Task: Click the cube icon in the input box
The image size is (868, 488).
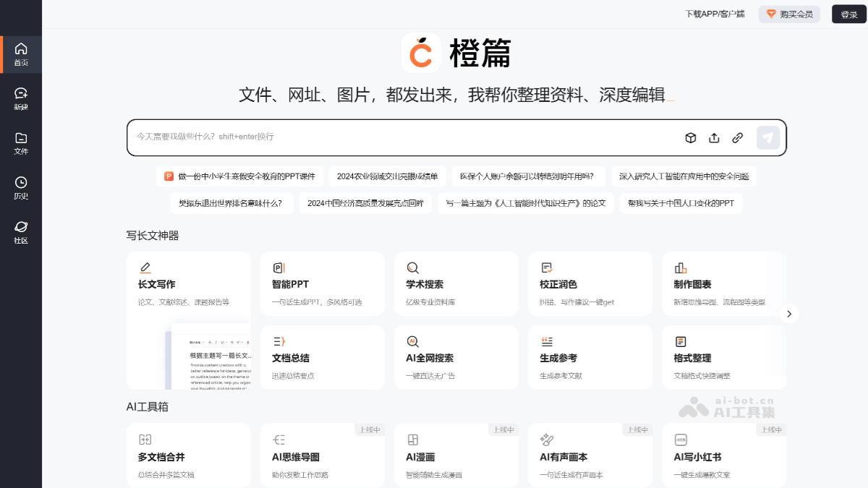Action: point(691,137)
